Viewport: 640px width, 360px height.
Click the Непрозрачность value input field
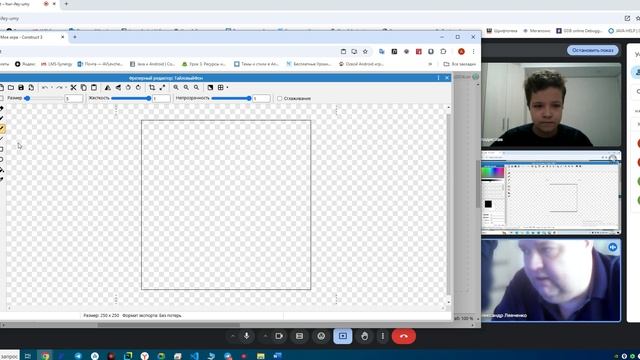click(261, 98)
